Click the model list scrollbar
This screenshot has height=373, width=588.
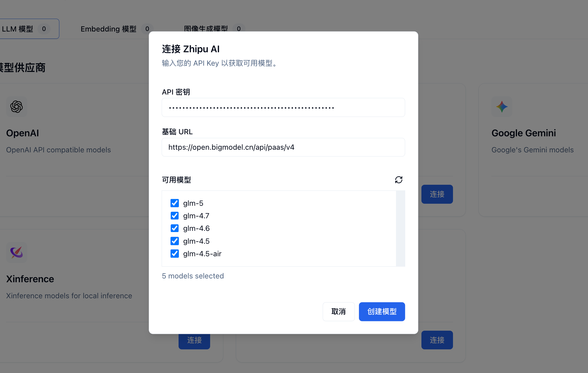[400, 228]
